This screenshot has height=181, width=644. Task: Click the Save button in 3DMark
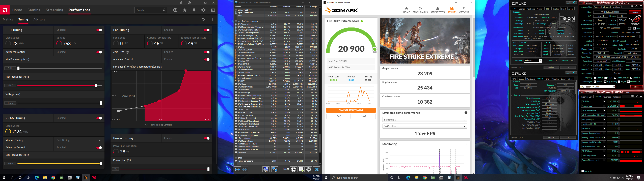pyautogui.click(x=363, y=116)
